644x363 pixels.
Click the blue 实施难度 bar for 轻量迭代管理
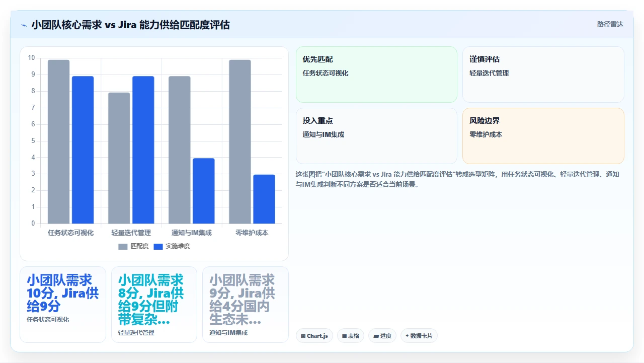point(143,150)
